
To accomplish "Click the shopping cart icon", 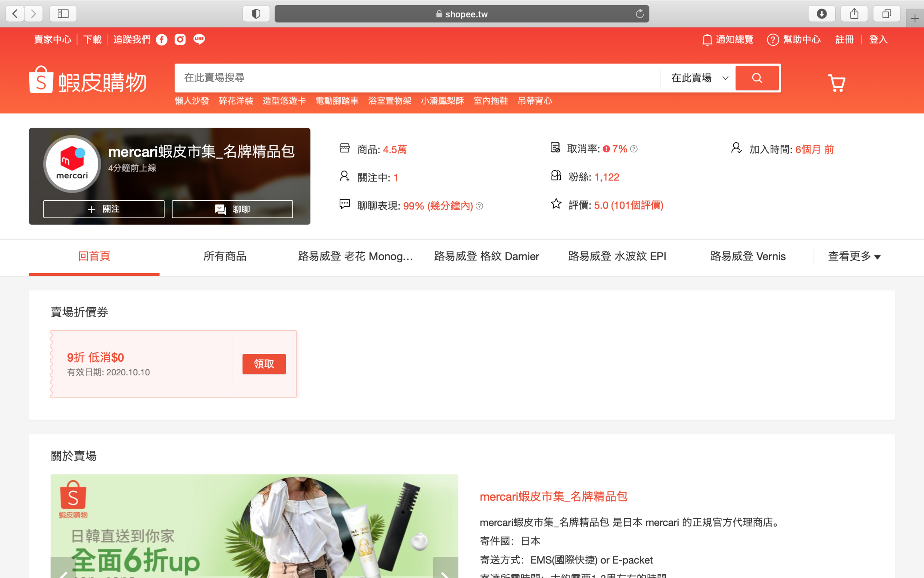I will tap(836, 82).
